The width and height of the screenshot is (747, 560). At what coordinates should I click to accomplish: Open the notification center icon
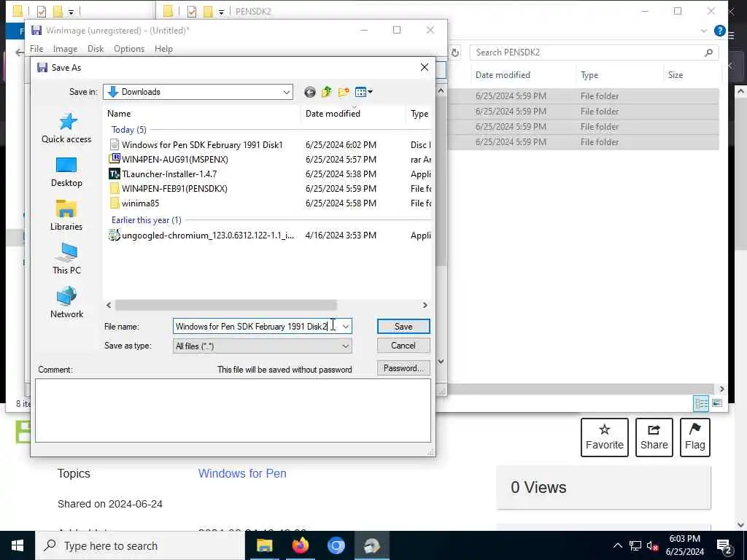724,547
